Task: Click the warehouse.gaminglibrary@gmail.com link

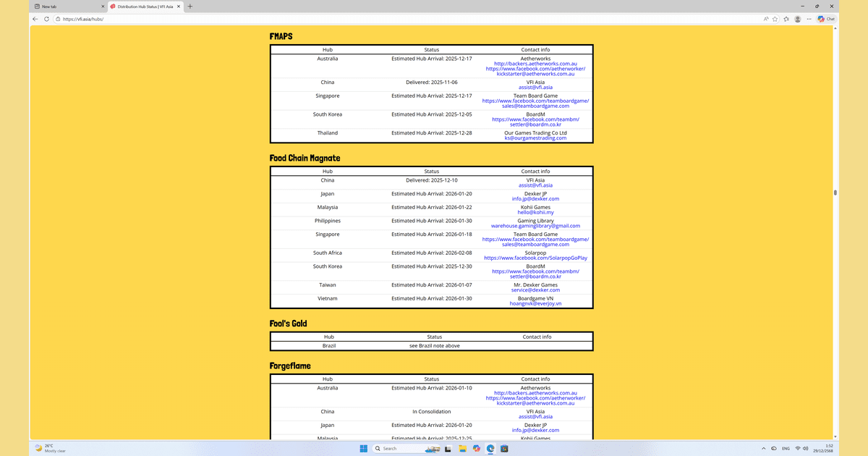Action: click(535, 226)
